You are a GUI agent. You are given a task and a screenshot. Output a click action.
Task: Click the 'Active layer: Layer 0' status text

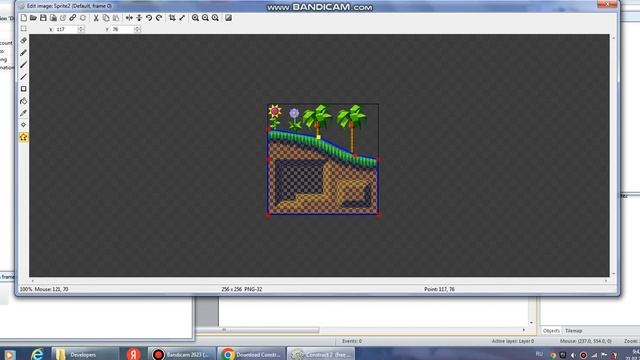[x=513, y=341]
